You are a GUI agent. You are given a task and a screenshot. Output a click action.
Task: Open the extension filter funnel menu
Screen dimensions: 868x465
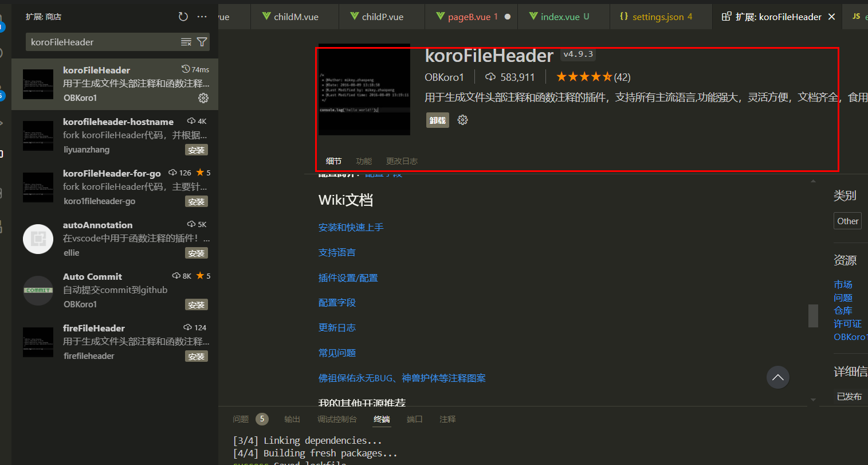(202, 42)
